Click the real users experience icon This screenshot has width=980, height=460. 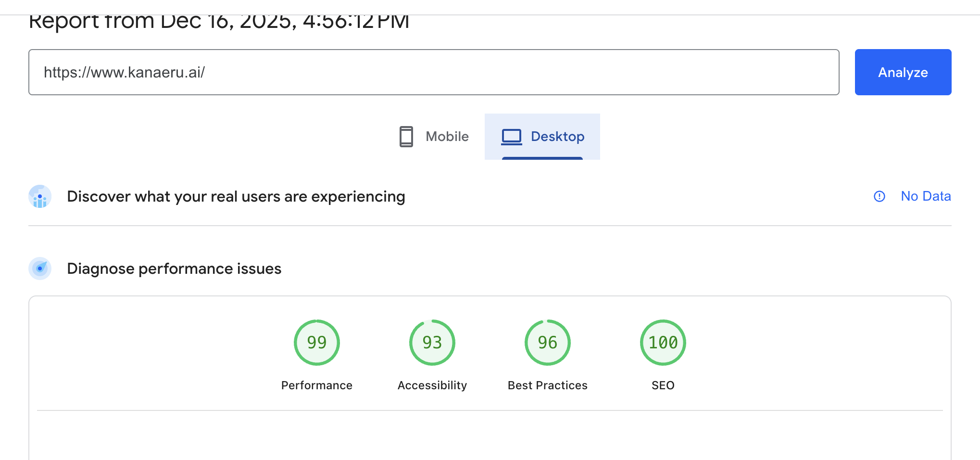(x=40, y=196)
